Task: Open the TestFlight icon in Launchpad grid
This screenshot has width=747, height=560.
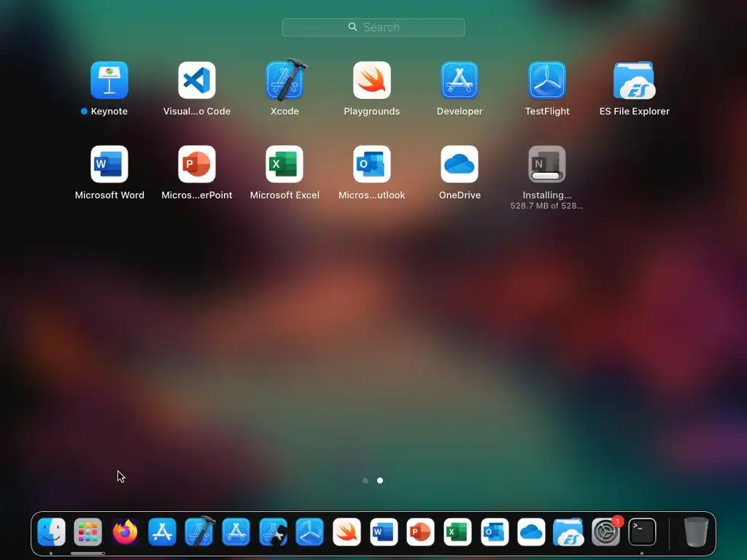Action: (547, 80)
